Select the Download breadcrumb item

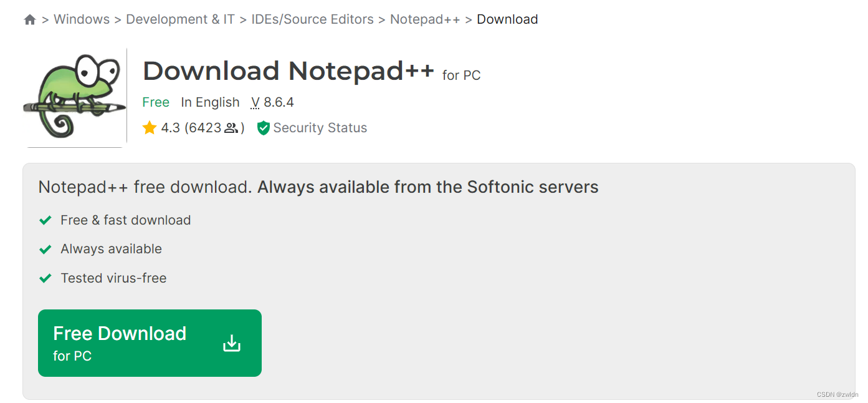tap(507, 19)
